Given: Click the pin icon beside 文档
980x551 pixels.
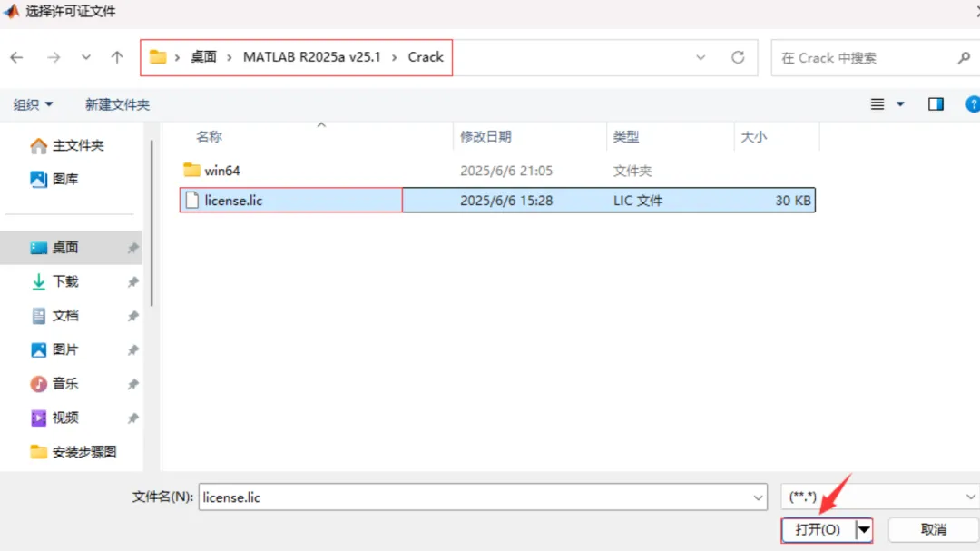Looking at the screenshot, I should tap(132, 316).
